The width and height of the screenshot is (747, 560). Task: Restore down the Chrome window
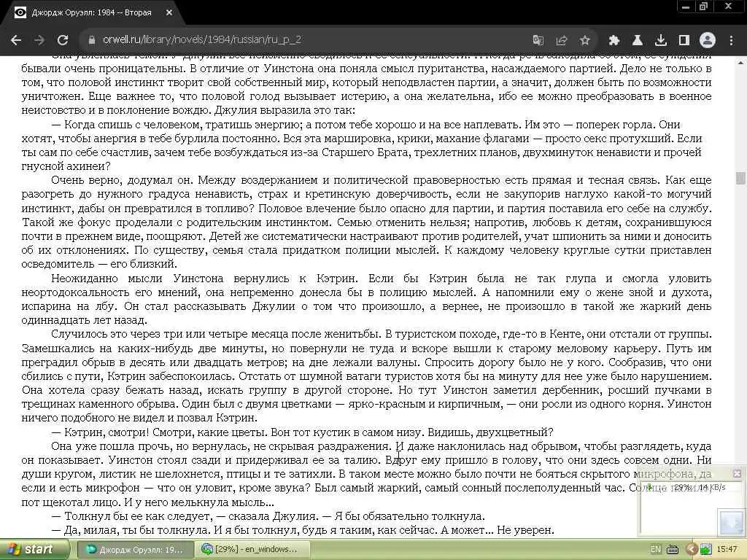tap(703, 7)
